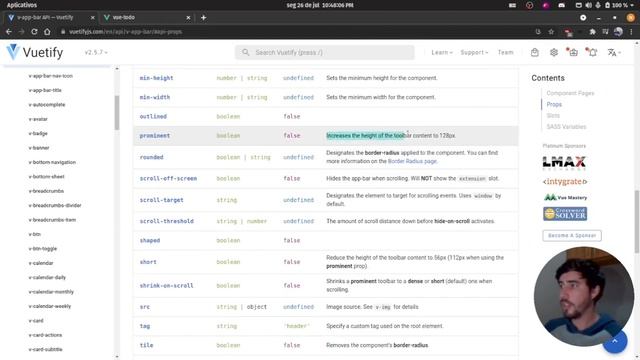
Task: Open the Crossword Solver sponsor logo
Action: pos(565,213)
